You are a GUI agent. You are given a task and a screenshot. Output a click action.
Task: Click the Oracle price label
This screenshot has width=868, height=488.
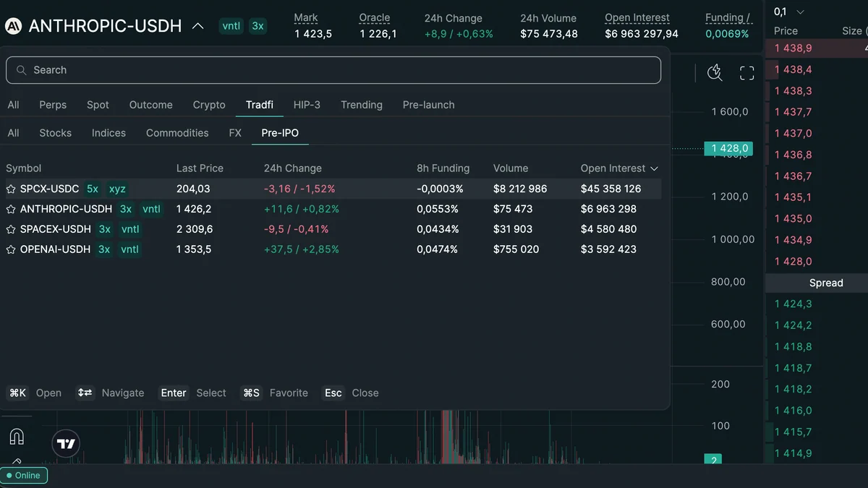(x=375, y=17)
